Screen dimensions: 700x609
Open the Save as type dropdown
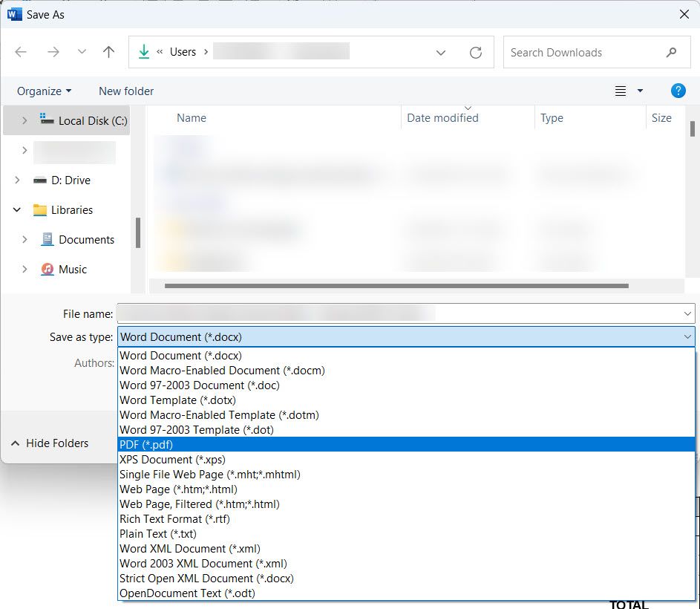click(x=689, y=337)
